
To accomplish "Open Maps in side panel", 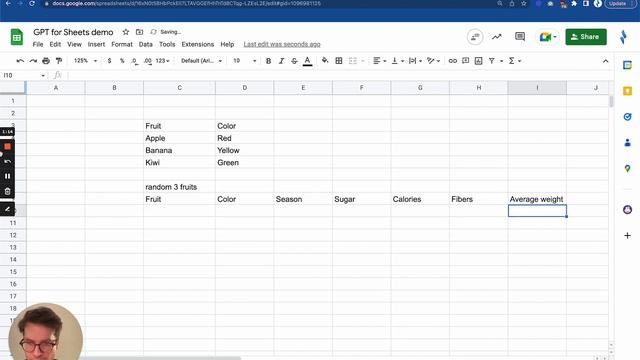I will tap(627, 169).
